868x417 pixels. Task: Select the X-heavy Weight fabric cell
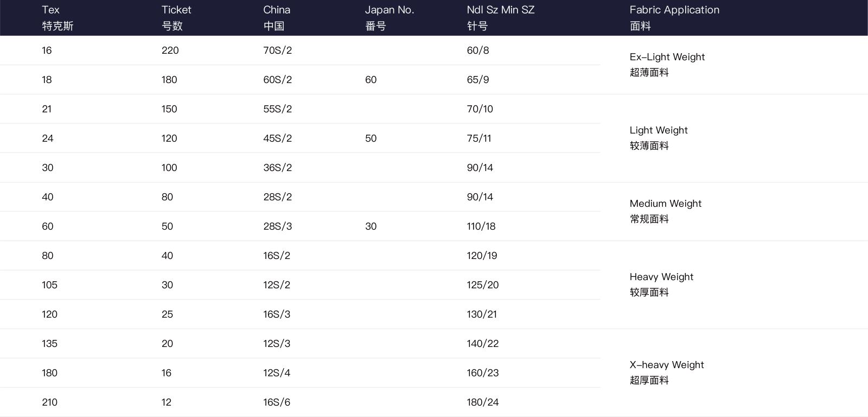tap(667, 372)
